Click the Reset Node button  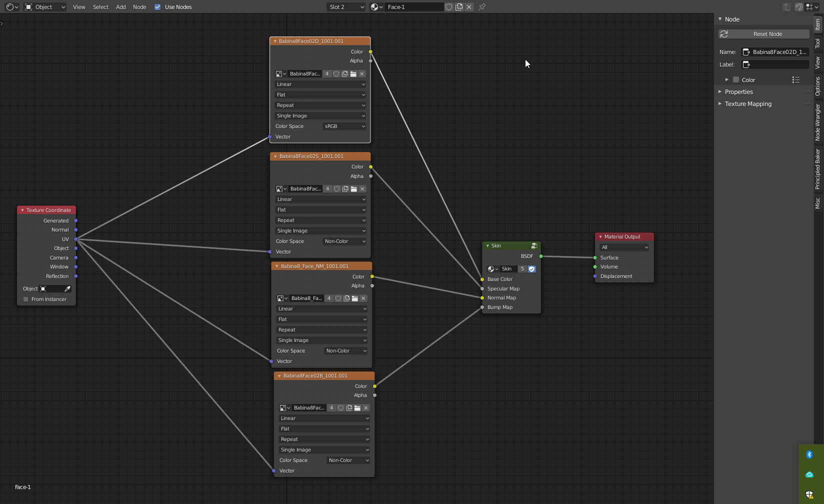(764, 34)
